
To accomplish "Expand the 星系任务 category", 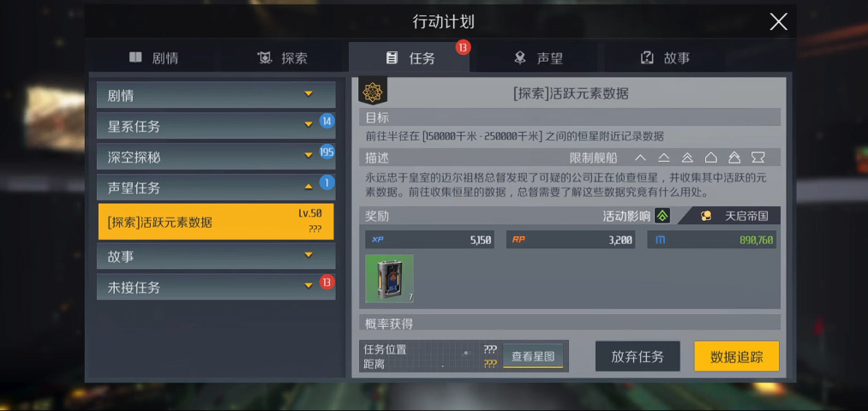I will pyautogui.click(x=216, y=126).
